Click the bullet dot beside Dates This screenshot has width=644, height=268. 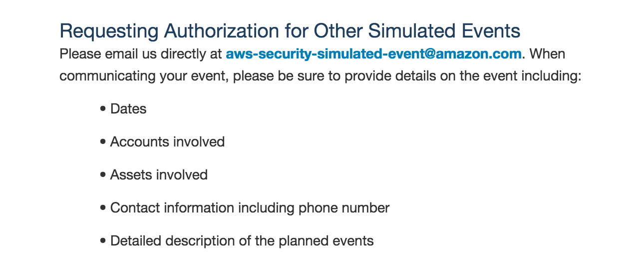tap(103, 109)
